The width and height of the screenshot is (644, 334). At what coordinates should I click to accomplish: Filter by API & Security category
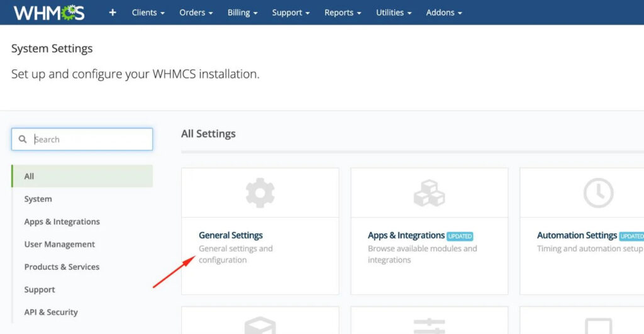[51, 312]
